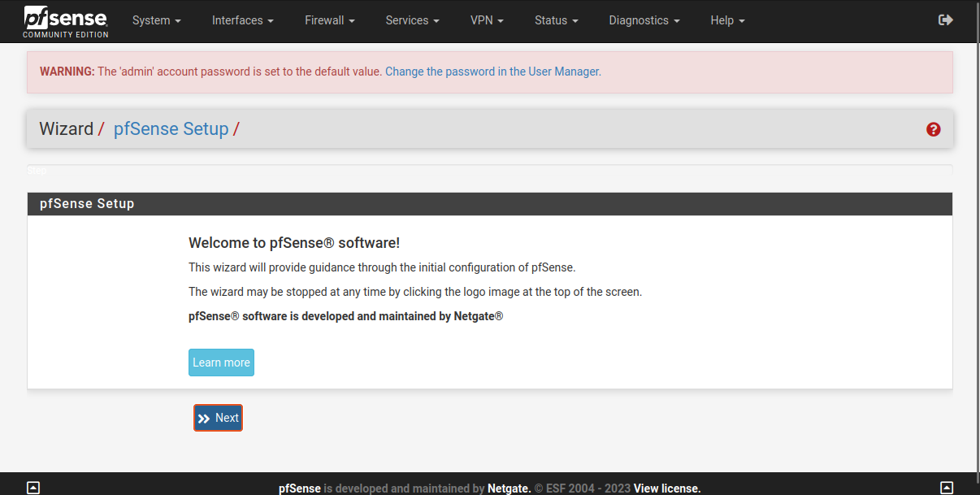Click the WARNING text in the alert

click(x=67, y=72)
